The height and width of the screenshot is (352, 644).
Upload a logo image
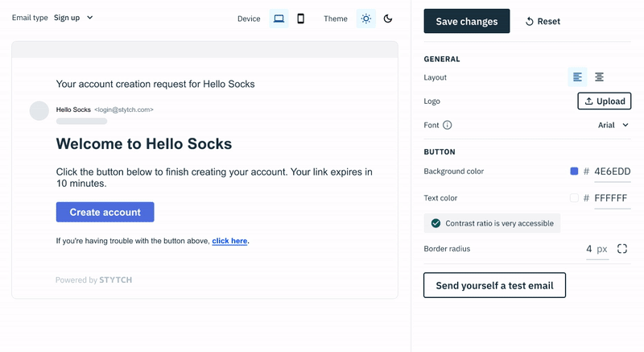point(604,101)
